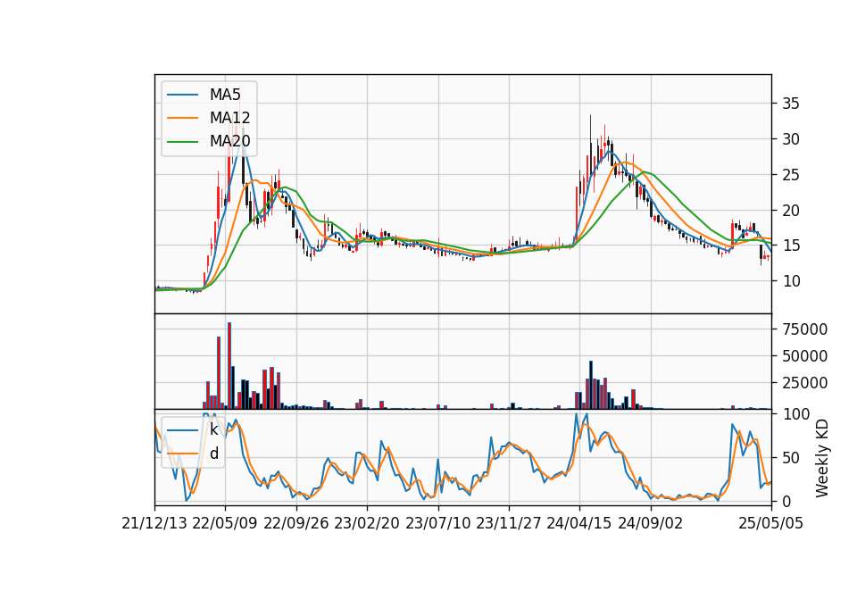Click the price axis value 20
This screenshot has width=857, height=616.
[x=791, y=211]
